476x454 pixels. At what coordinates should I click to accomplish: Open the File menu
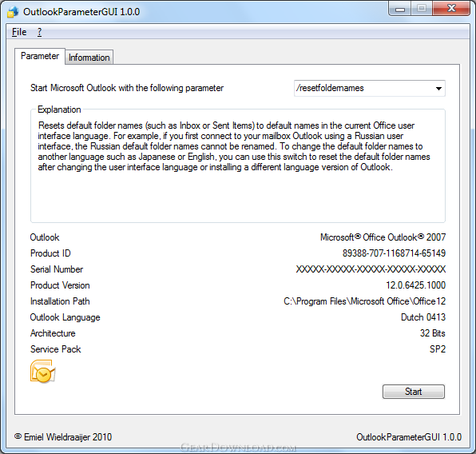[x=19, y=32]
